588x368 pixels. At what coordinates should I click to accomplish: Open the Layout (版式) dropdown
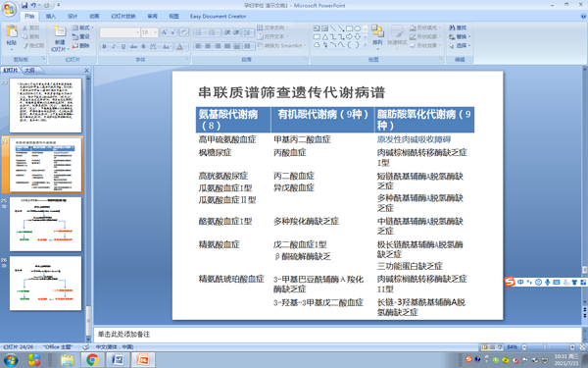pos(83,27)
